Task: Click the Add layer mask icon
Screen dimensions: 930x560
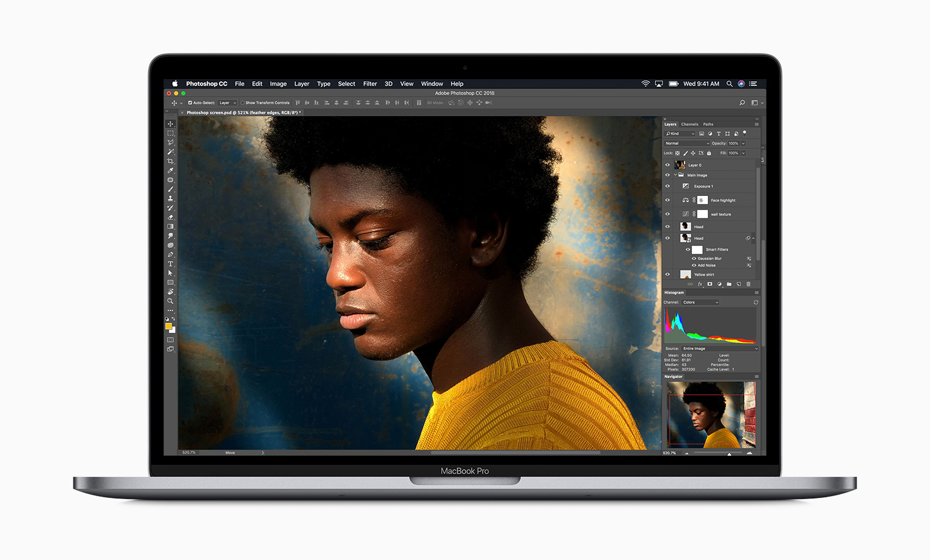Action: tap(710, 283)
